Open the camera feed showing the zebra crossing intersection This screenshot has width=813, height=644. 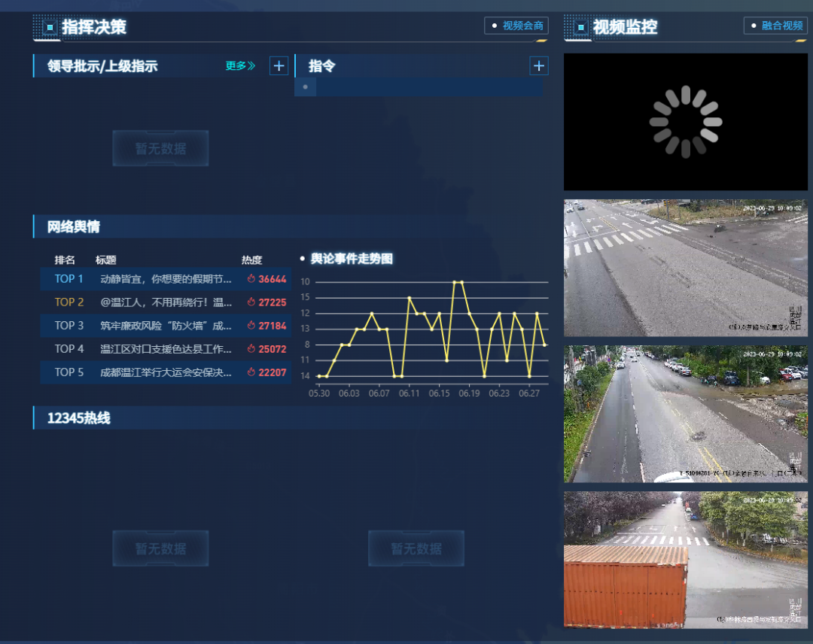click(x=685, y=268)
